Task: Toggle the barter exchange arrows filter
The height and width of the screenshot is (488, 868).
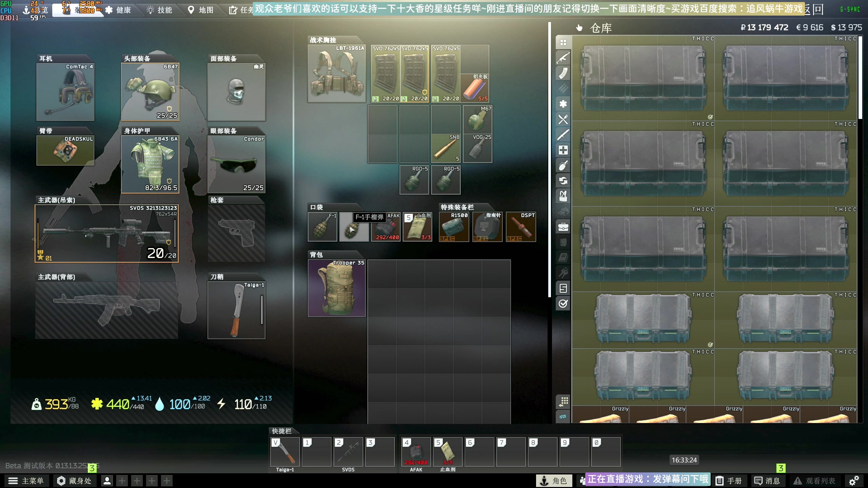Action: (563, 181)
